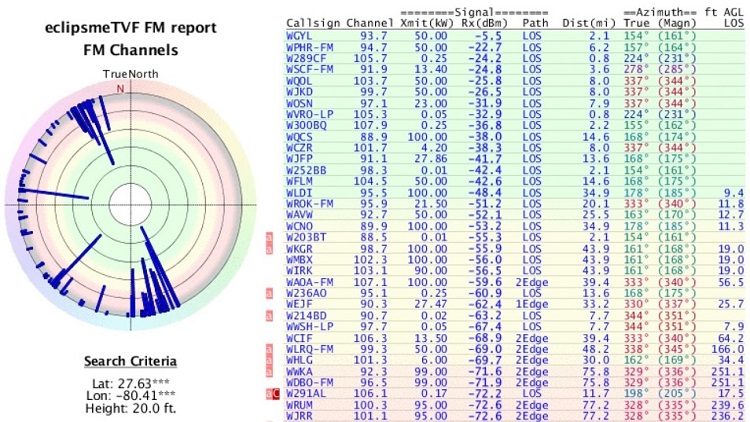Select the 'a' flag beside WLRQ-FM
This screenshot has width=750, height=422.
point(268,351)
